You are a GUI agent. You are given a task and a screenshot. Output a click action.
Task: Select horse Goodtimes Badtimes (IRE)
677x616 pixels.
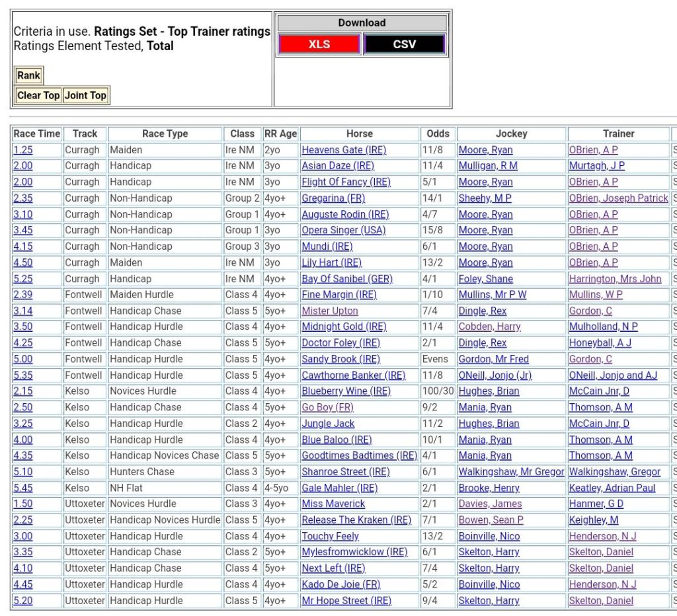359,455
